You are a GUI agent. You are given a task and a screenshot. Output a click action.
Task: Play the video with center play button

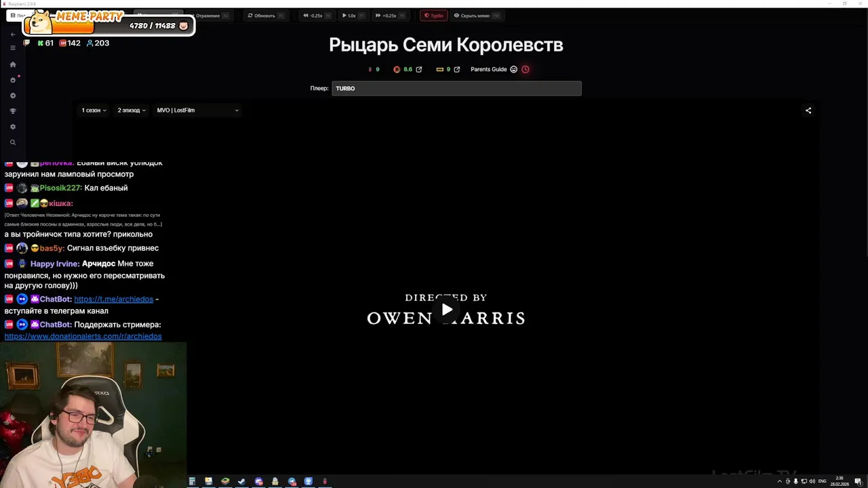point(446,309)
